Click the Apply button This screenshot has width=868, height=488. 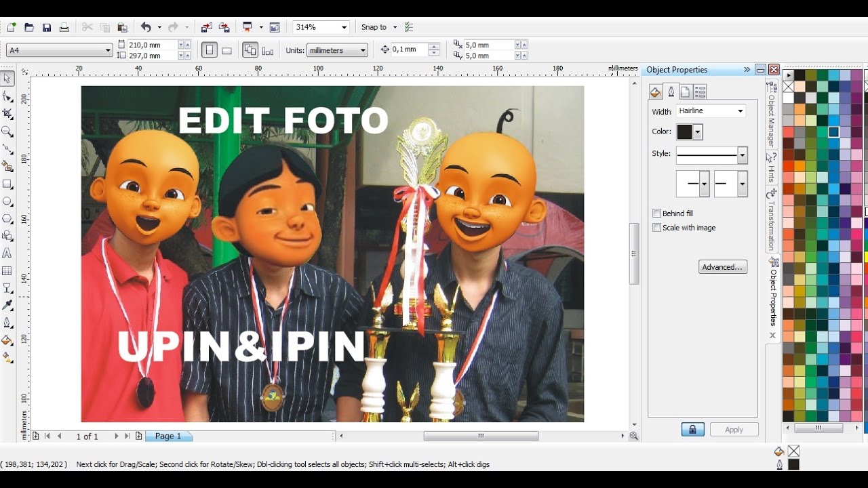734,430
